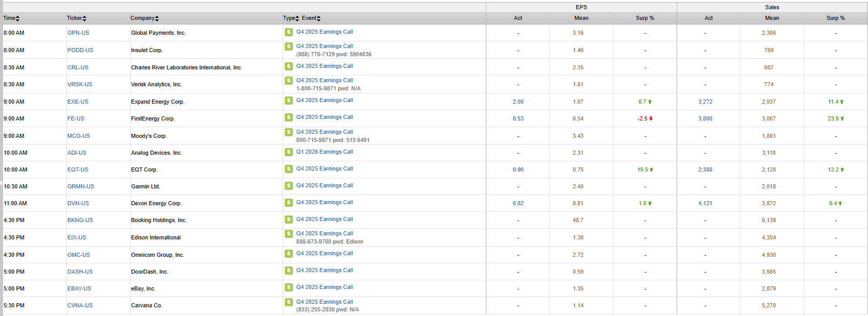Click the earnings icon in the DoorDash row
The width and height of the screenshot is (868, 316).
click(289, 271)
